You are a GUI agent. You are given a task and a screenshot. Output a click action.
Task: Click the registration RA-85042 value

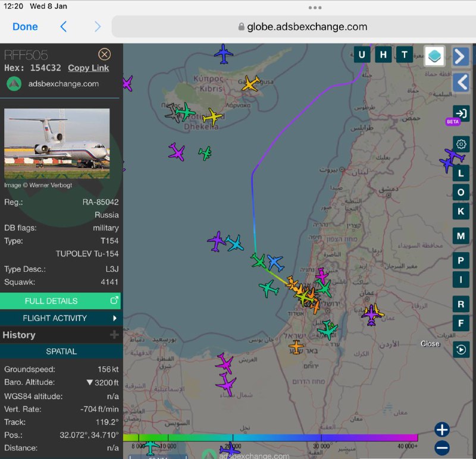101,202
